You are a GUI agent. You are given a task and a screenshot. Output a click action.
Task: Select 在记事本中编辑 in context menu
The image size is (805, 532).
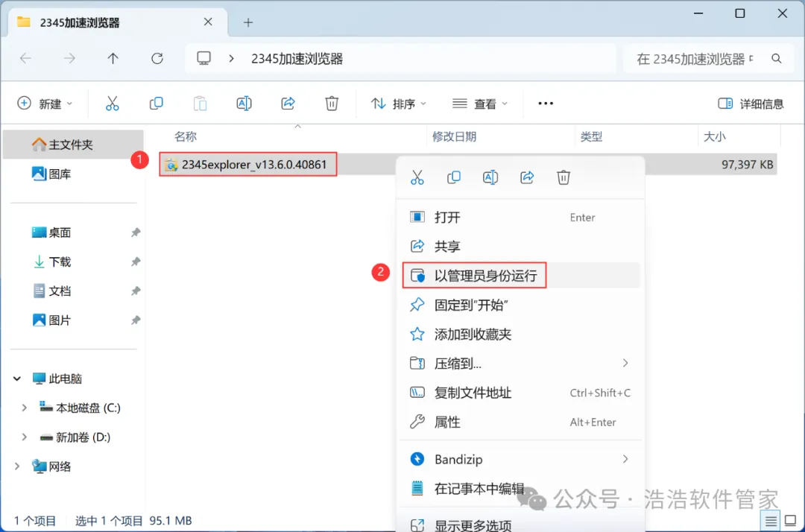tap(521, 488)
